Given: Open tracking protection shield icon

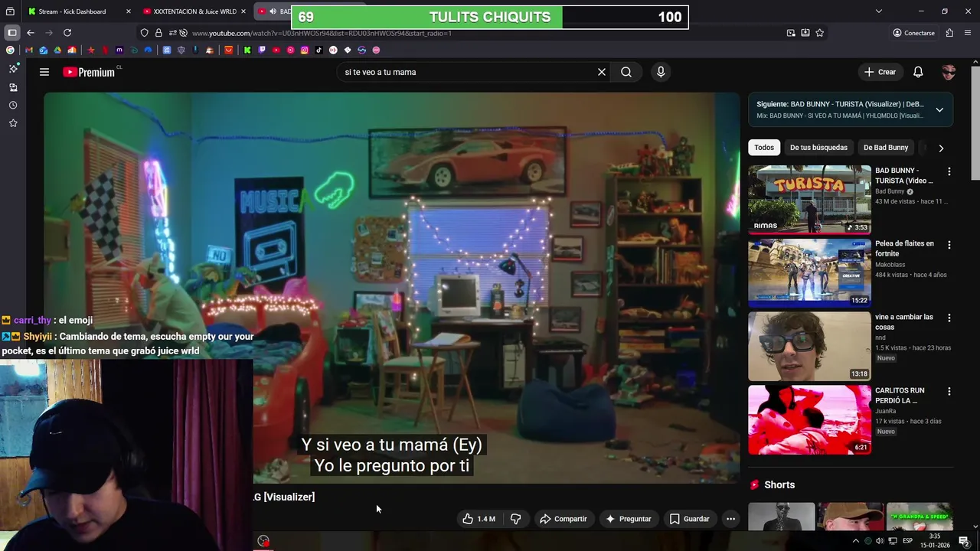Looking at the screenshot, I should [x=144, y=33].
